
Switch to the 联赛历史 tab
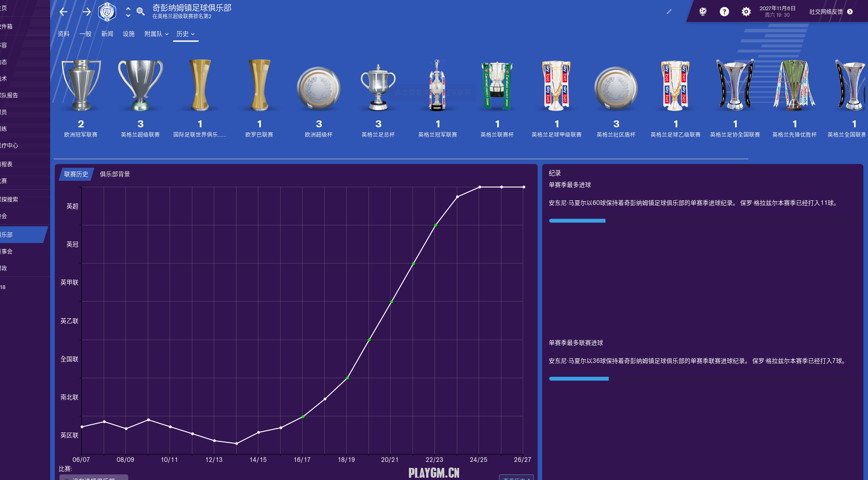coord(76,174)
